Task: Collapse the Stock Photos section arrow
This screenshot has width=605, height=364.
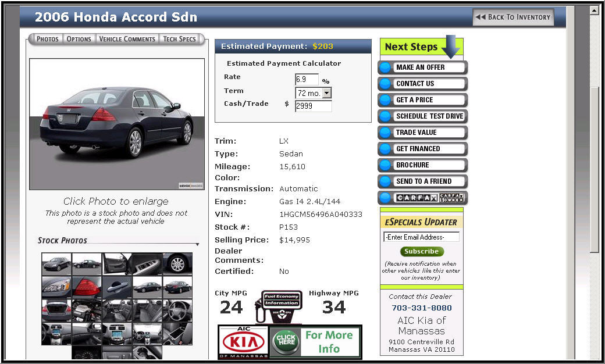Action: coord(197,244)
